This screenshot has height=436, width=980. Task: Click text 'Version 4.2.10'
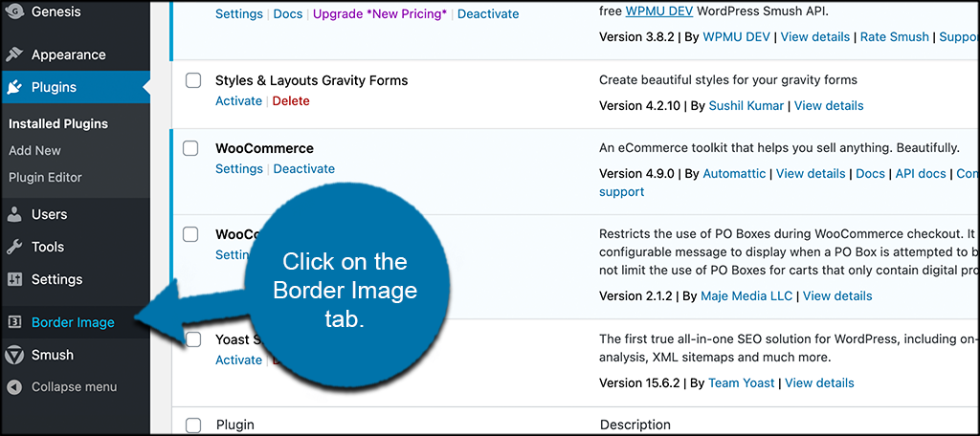(639, 105)
